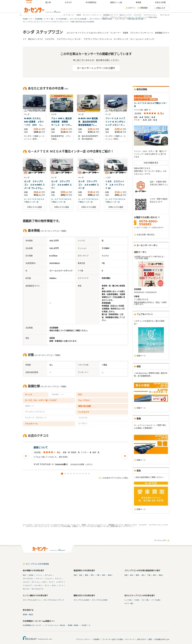Image resolution: width=192 pixels, height=644 pixels.
Task: Add the トヨタ エスクァイア to favorites
Action: [x=116, y=207]
